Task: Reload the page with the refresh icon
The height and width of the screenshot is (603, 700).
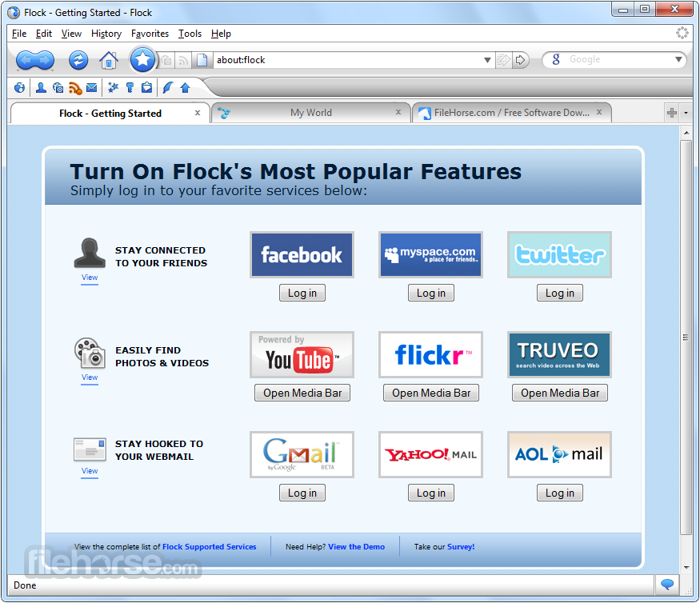Action: pos(78,60)
